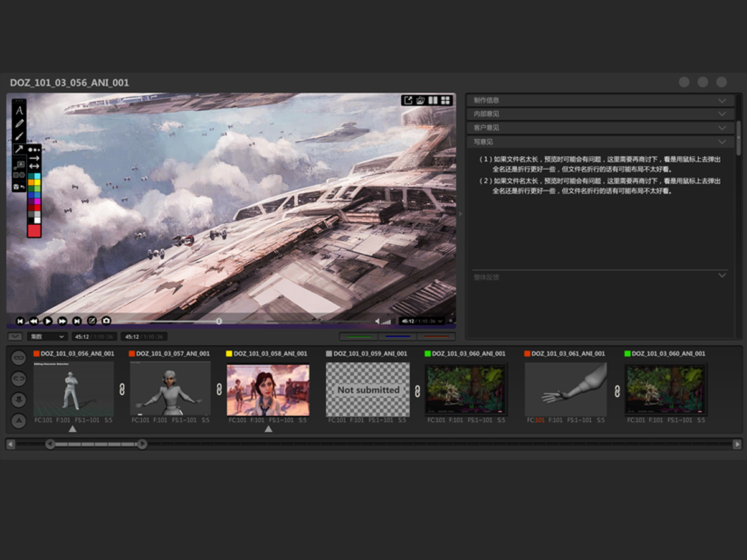Toggle the link between shots 056 and 057
The width and height of the screenshot is (747, 560).
122,390
